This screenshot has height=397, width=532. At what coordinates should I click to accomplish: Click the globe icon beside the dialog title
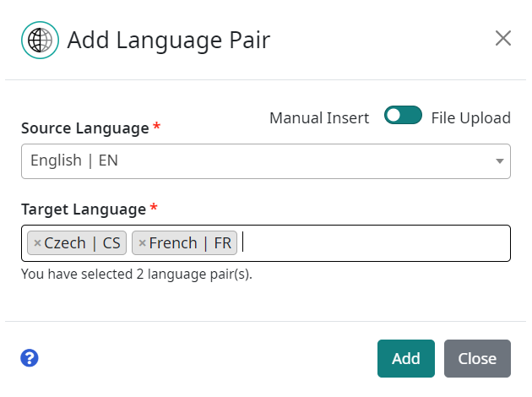[x=40, y=40]
